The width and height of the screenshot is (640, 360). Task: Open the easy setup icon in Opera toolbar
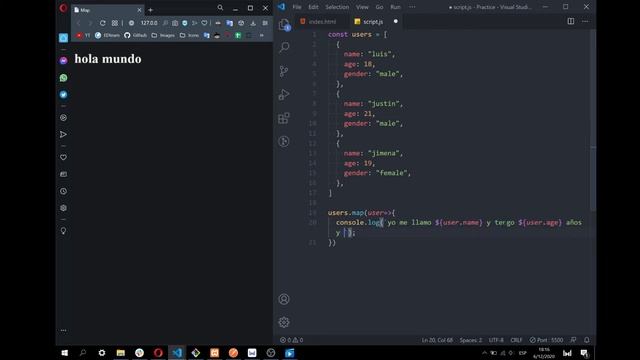click(265, 23)
